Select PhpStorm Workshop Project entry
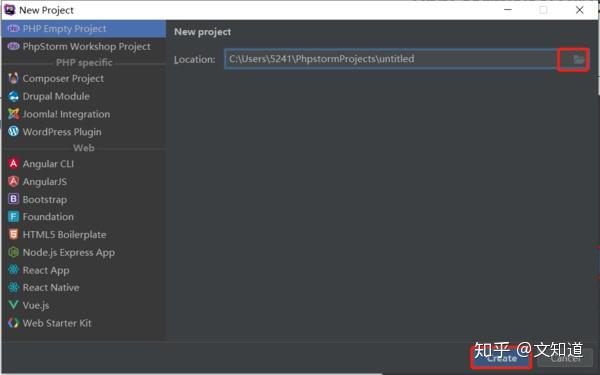Image resolution: width=600 pixels, height=375 pixels. (x=84, y=46)
